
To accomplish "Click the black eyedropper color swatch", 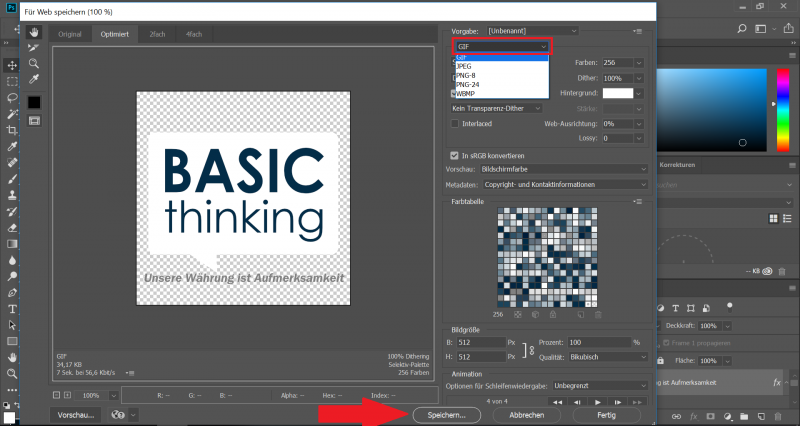I will pyautogui.click(x=34, y=102).
